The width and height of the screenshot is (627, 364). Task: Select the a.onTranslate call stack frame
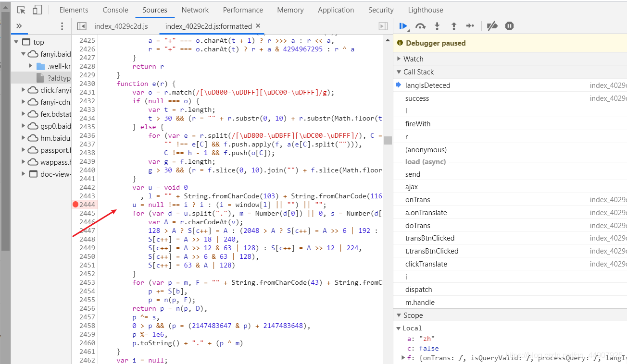click(510, 212)
